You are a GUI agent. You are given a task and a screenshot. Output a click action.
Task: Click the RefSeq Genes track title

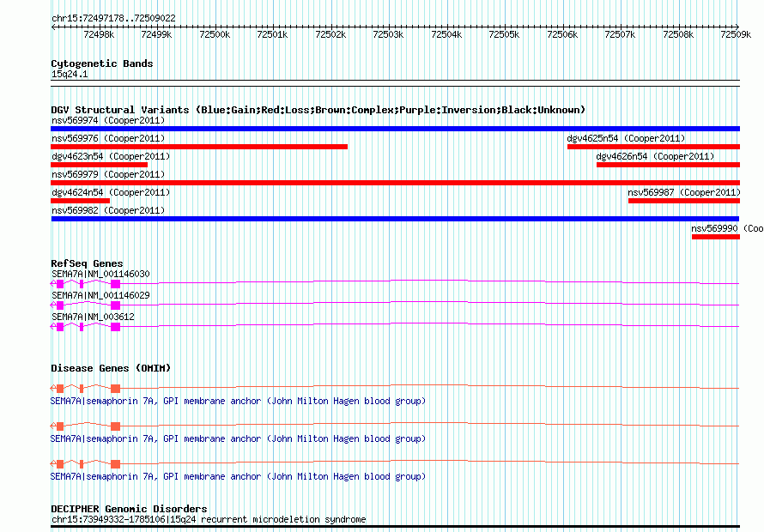point(87,263)
